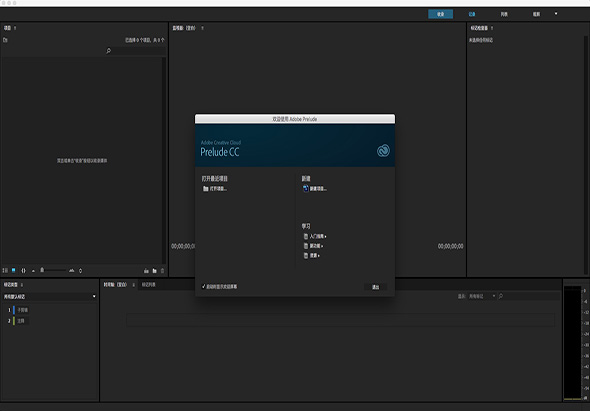
Task: Switch to the 列表 workspace
Action: (504, 14)
